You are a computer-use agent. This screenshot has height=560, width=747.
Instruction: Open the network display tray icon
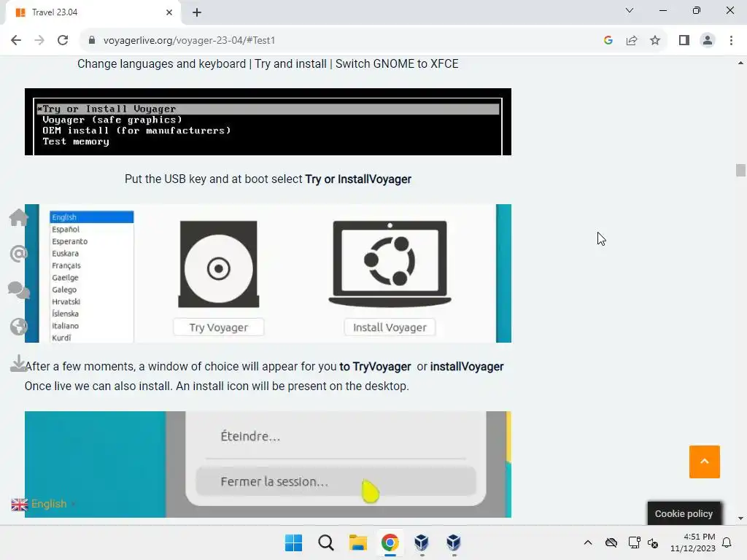[634, 542]
